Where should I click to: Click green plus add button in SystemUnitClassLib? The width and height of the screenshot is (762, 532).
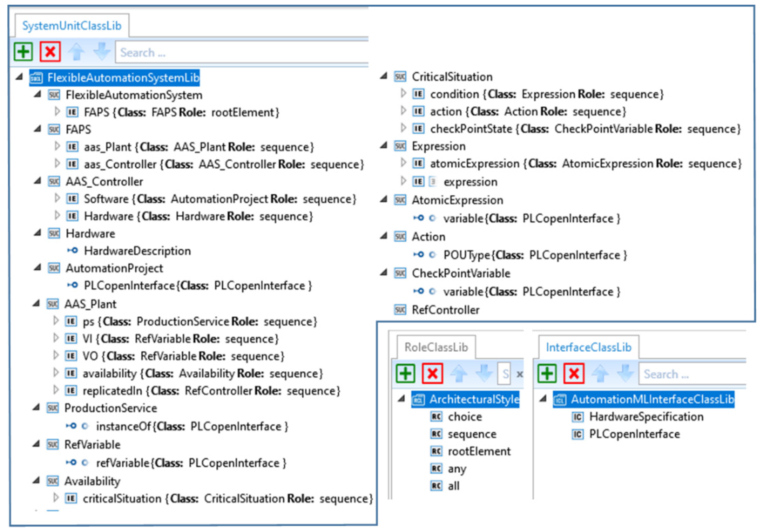tap(23, 52)
